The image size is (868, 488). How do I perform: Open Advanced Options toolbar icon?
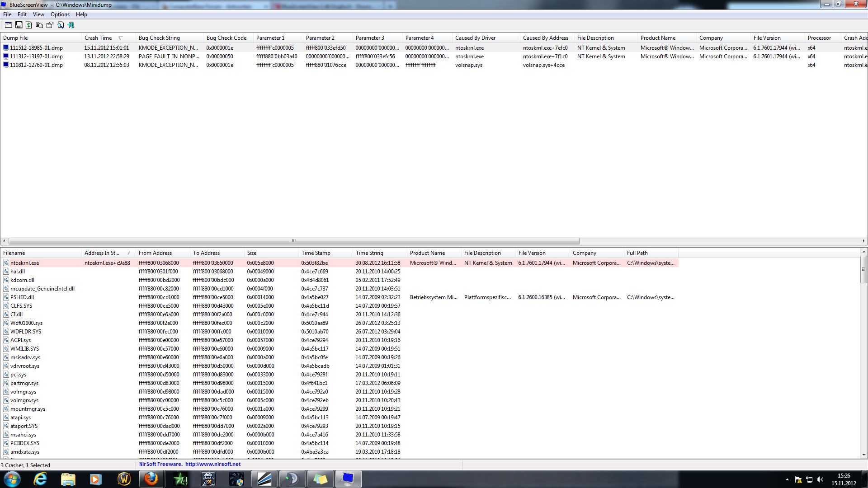[8, 25]
